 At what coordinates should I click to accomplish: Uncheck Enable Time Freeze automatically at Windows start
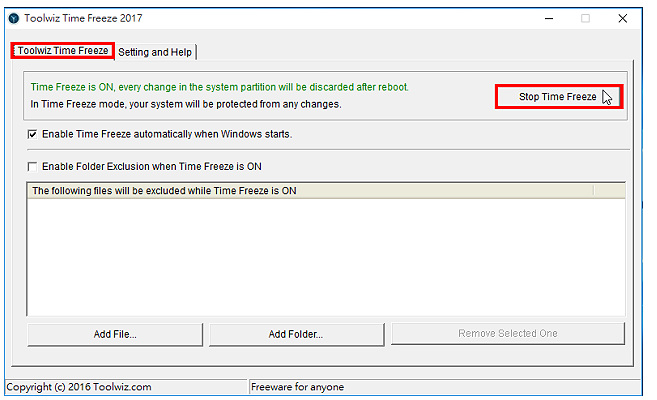[x=32, y=134]
